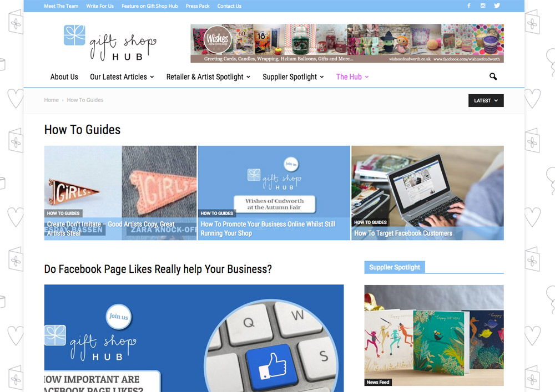Image resolution: width=555 pixels, height=392 pixels.
Task: Open How To Target Facebook Customers article
Action: coord(403,233)
